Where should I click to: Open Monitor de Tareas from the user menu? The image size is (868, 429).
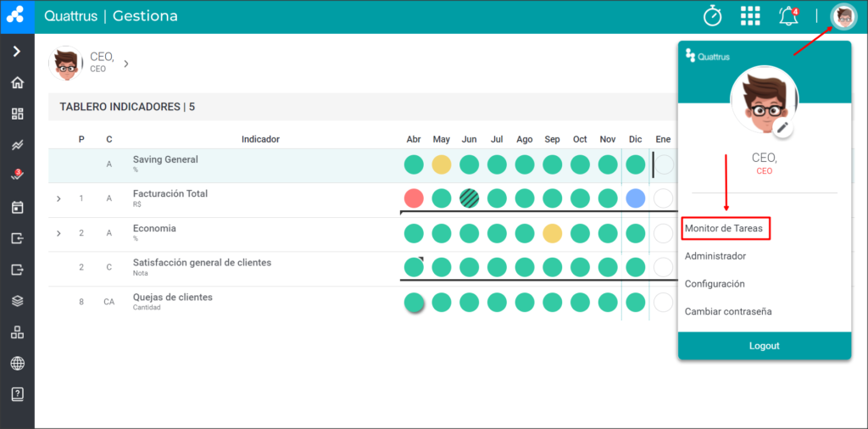(x=724, y=228)
